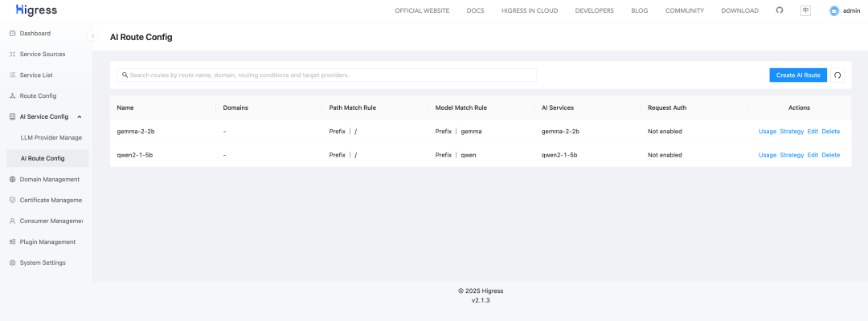
Task: Click the admin avatar icon
Action: pos(834,10)
